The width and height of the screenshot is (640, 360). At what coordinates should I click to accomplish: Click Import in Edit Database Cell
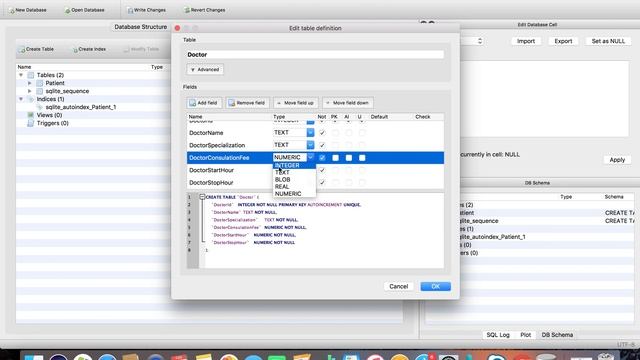pyautogui.click(x=526, y=41)
